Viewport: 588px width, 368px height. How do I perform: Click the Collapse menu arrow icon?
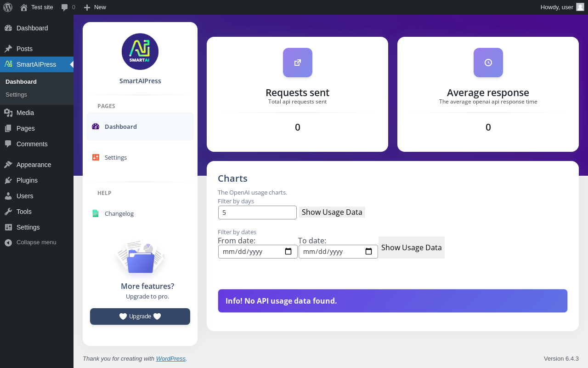tap(8, 242)
